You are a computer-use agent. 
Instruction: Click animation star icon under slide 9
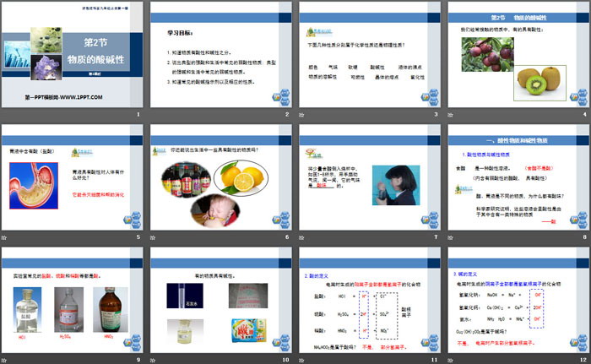[x=3, y=361]
